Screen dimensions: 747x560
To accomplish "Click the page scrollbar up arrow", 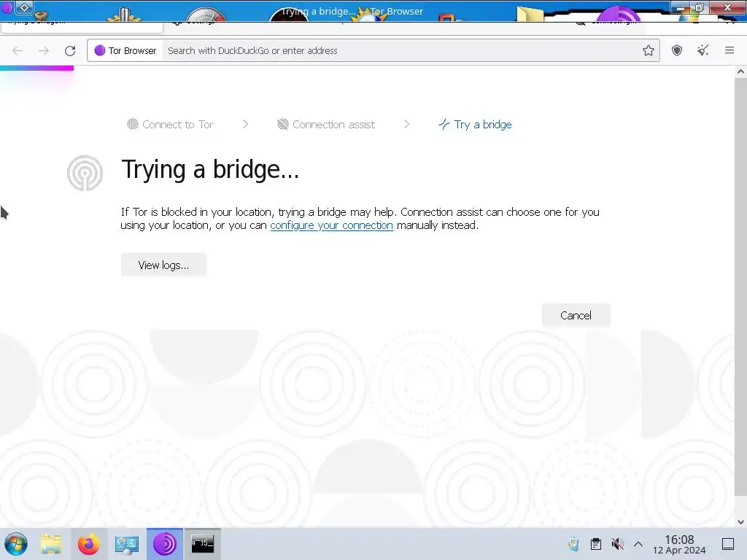I will (x=740, y=72).
